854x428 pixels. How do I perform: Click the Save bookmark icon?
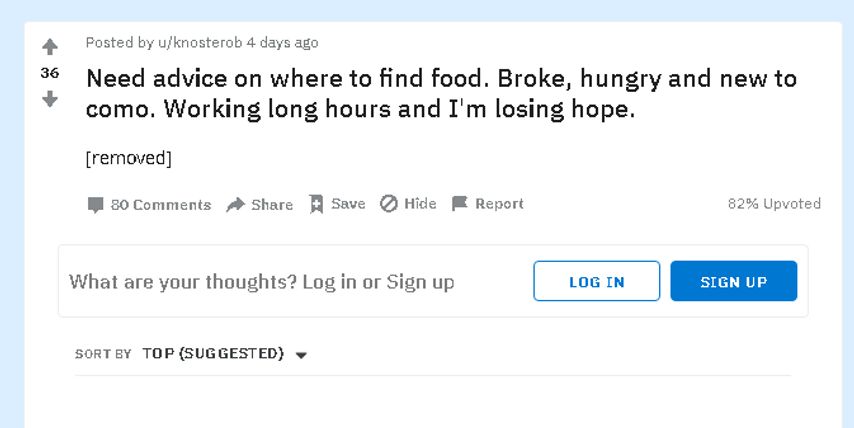[316, 204]
